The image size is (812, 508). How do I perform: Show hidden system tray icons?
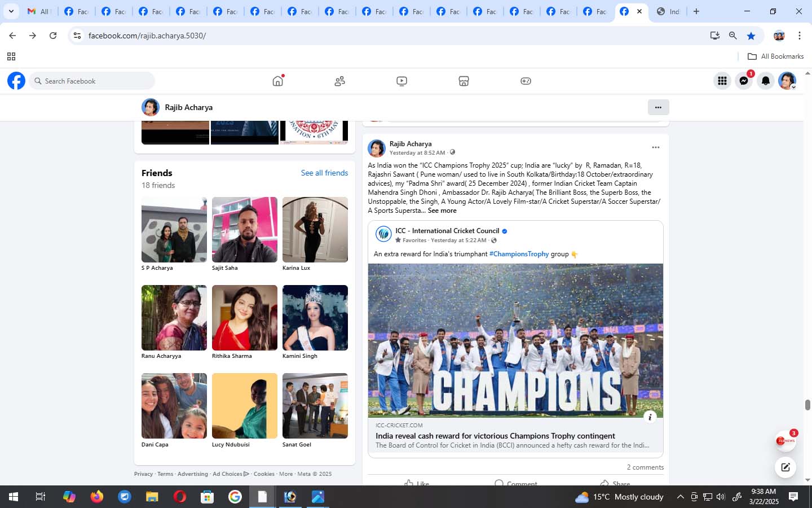coord(680,497)
